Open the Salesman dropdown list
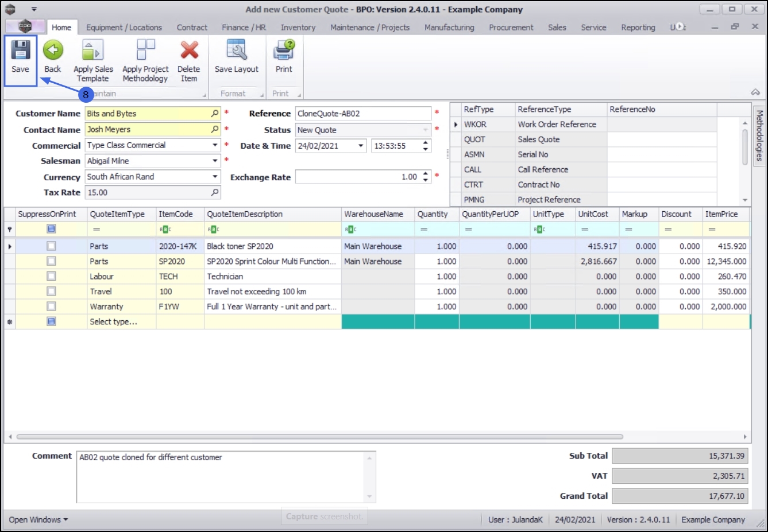Viewport: 768px width, 532px height. pos(215,161)
